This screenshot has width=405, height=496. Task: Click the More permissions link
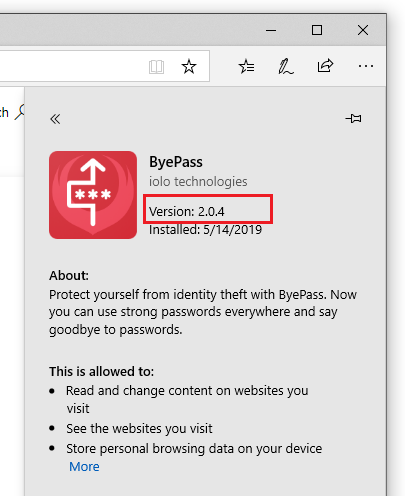(x=84, y=467)
